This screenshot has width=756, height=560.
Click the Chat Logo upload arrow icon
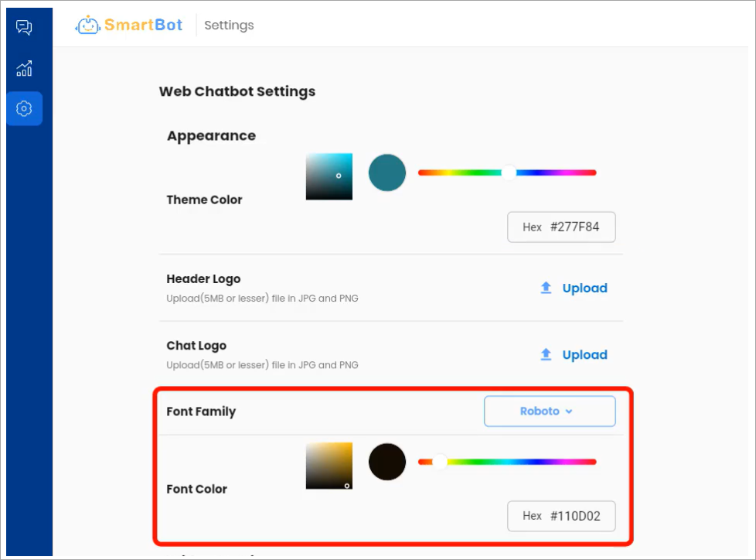546,354
